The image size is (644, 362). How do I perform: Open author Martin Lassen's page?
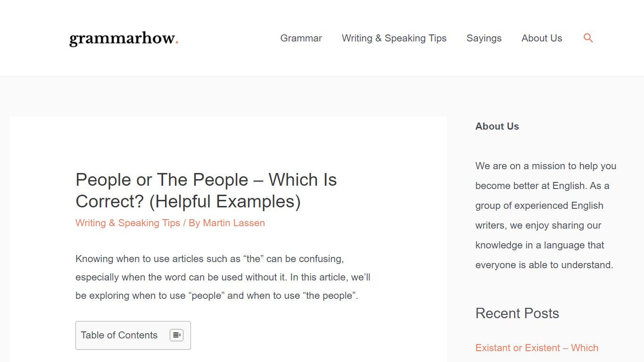(234, 223)
